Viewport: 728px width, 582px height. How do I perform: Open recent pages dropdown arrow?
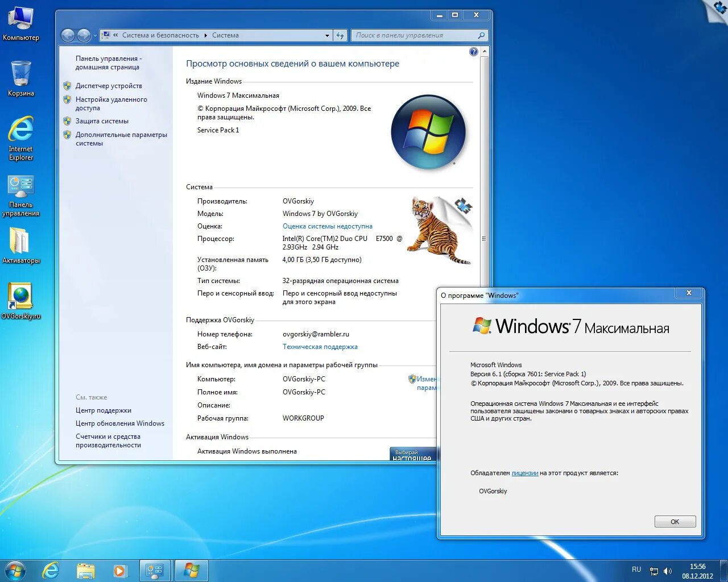click(94, 36)
